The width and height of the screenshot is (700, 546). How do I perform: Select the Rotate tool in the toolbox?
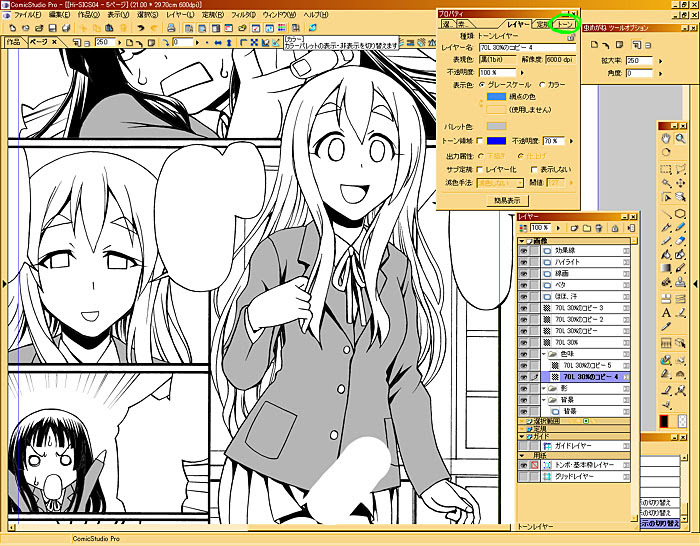pyautogui.click(x=666, y=152)
